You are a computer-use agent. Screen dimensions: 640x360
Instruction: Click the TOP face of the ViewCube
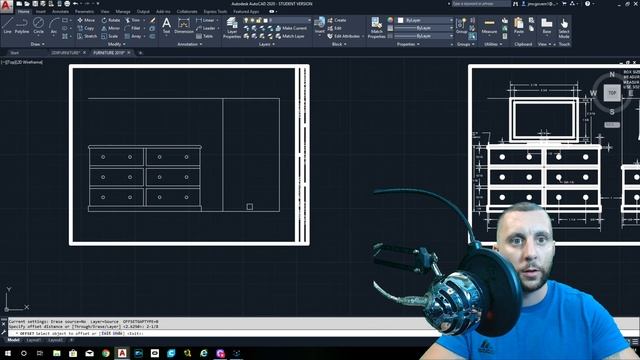[612, 93]
